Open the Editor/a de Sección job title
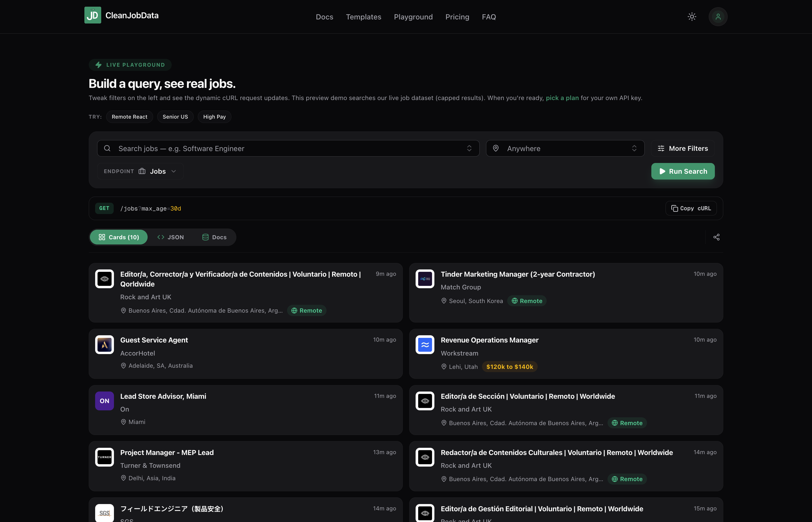 (x=528, y=396)
